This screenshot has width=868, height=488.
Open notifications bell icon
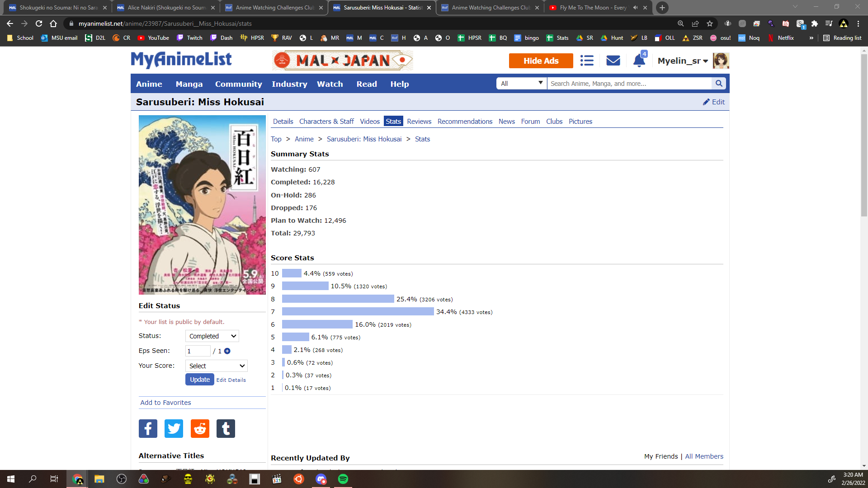[x=639, y=61]
